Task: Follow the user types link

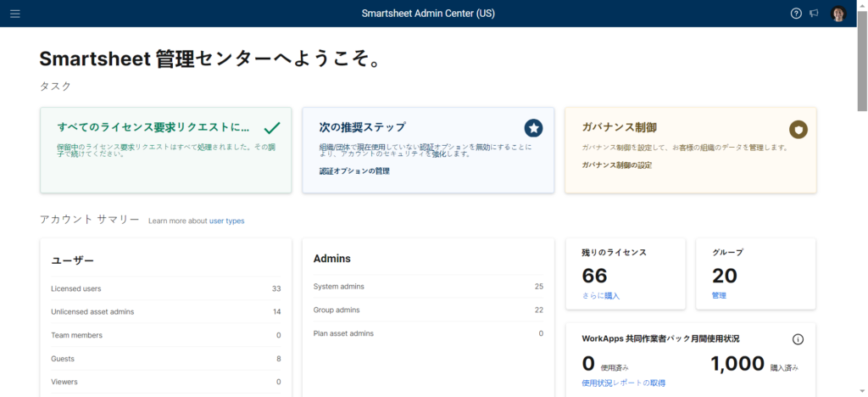Action: [x=226, y=221]
